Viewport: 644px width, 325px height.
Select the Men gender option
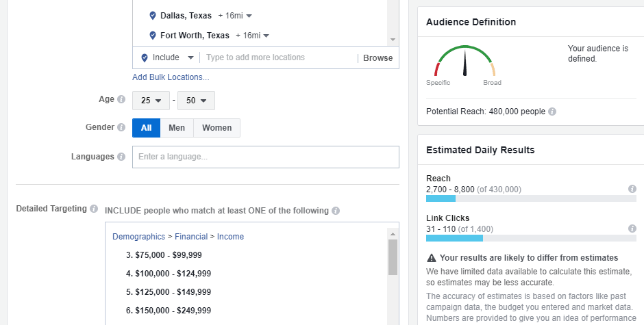177,128
